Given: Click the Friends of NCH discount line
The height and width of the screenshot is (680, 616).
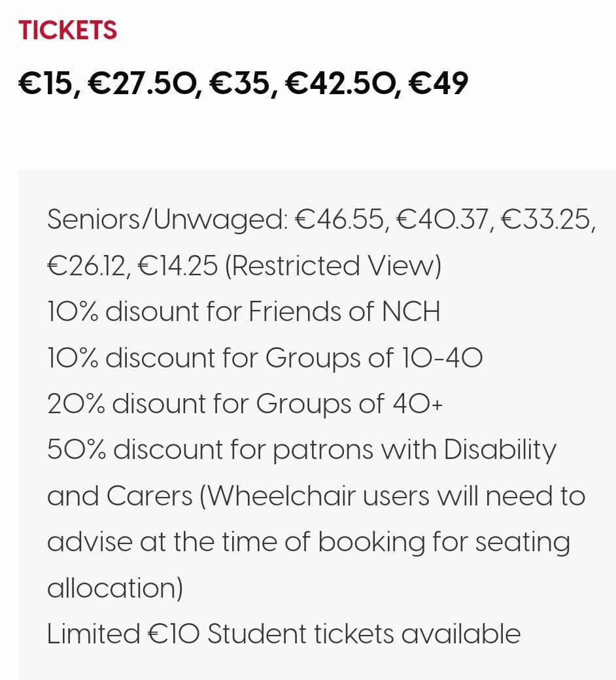Looking at the screenshot, I should [244, 311].
